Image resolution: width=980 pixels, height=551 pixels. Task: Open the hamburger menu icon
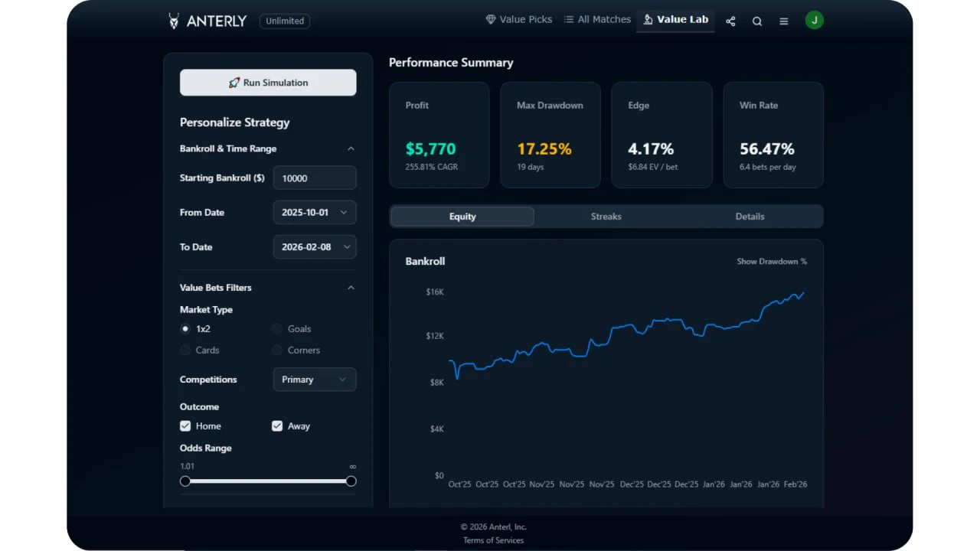pos(783,21)
